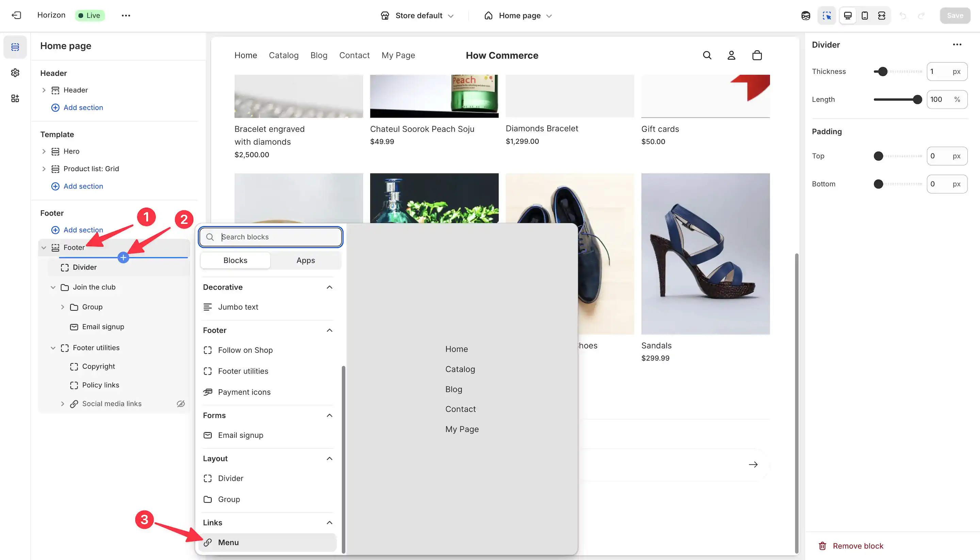Image resolution: width=980 pixels, height=560 pixels.
Task: Expand the Group block under Join the club
Action: [x=62, y=307]
